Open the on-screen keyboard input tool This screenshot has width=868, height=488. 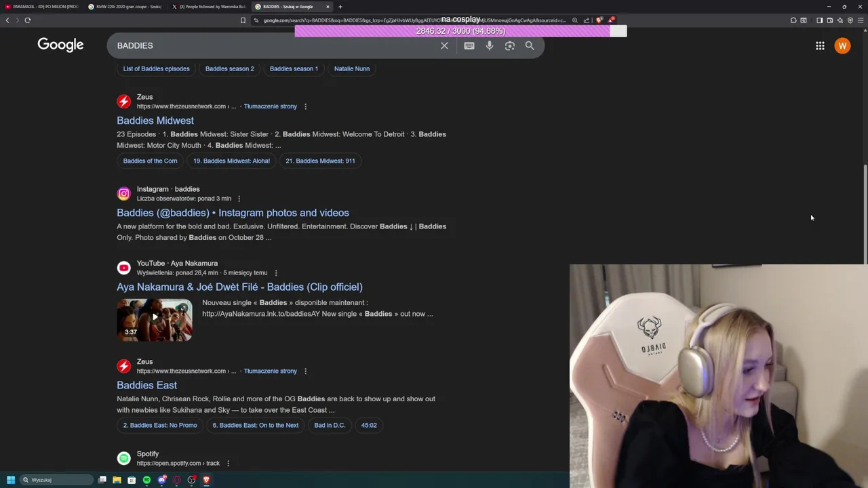[x=469, y=45]
